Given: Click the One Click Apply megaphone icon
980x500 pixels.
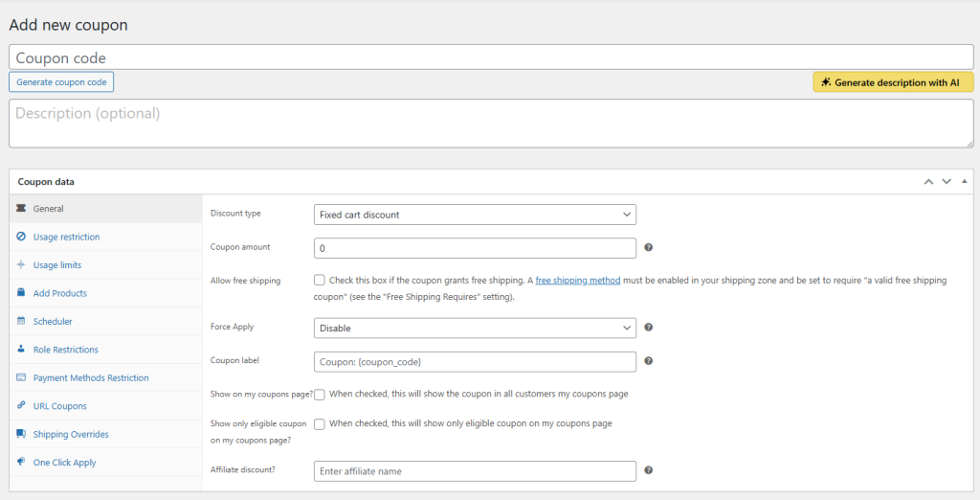Looking at the screenshot, I should (21, 462).
